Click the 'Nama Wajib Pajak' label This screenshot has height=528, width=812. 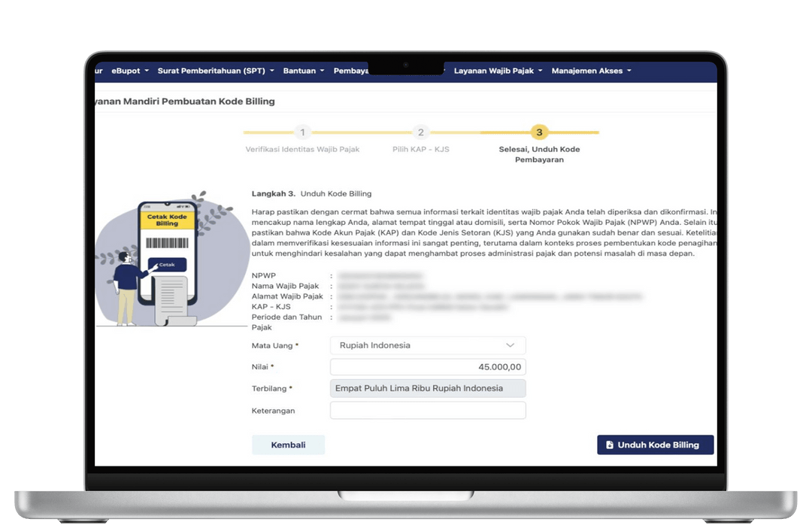pos(286,286)
